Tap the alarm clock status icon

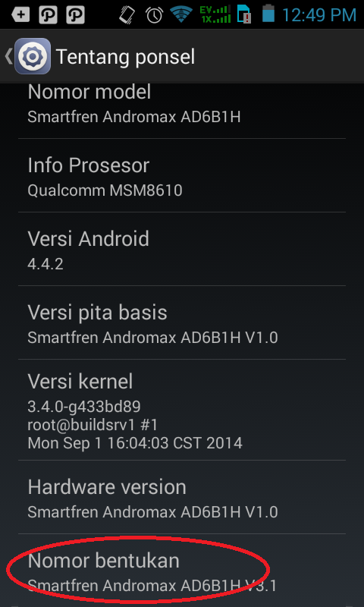click(154, 15)
